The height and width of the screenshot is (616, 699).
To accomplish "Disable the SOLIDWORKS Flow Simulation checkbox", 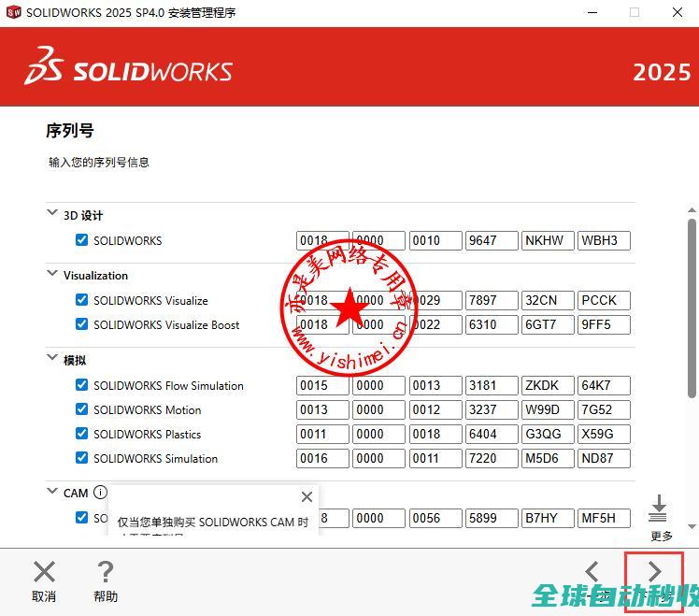I will pos(82,385).
